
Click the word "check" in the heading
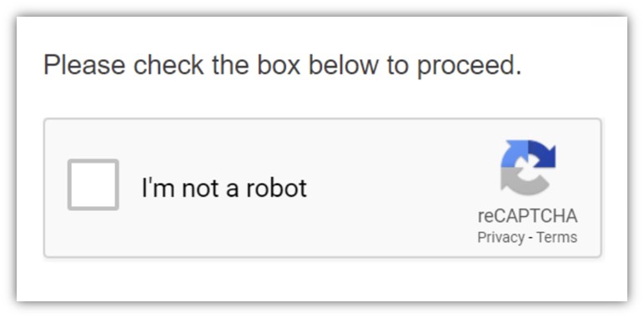pos(169,65)
